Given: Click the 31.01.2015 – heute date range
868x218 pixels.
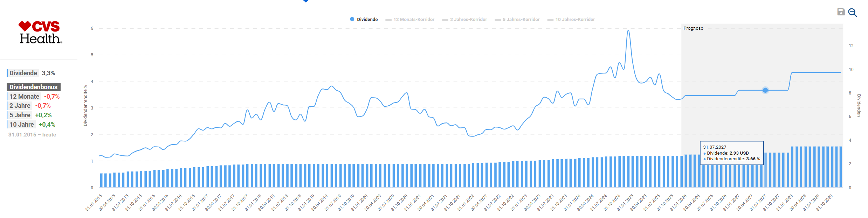Looking at the screenshot, I should click(x=32, y=135).
